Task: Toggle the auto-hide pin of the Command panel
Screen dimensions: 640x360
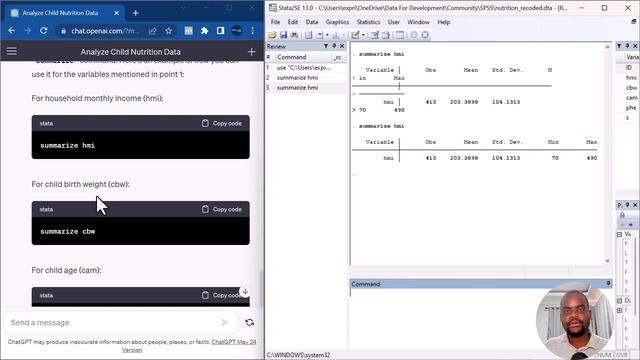Action: tap(608, 283)
